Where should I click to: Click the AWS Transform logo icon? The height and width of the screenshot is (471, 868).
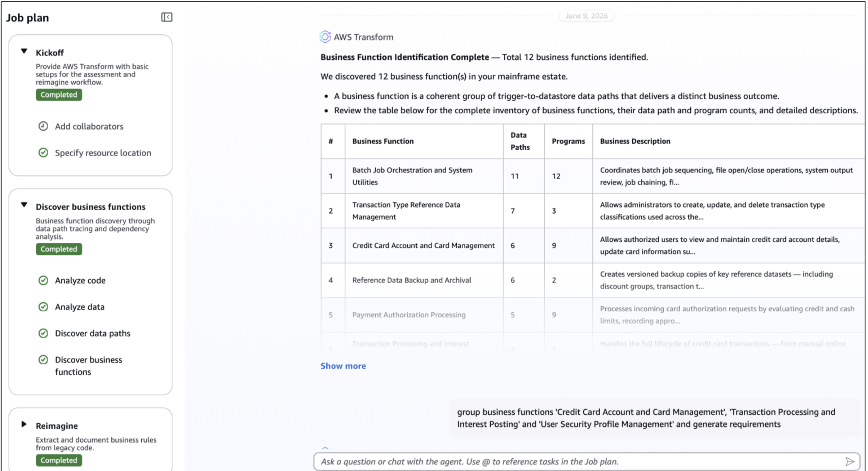(x=325, y=37)
